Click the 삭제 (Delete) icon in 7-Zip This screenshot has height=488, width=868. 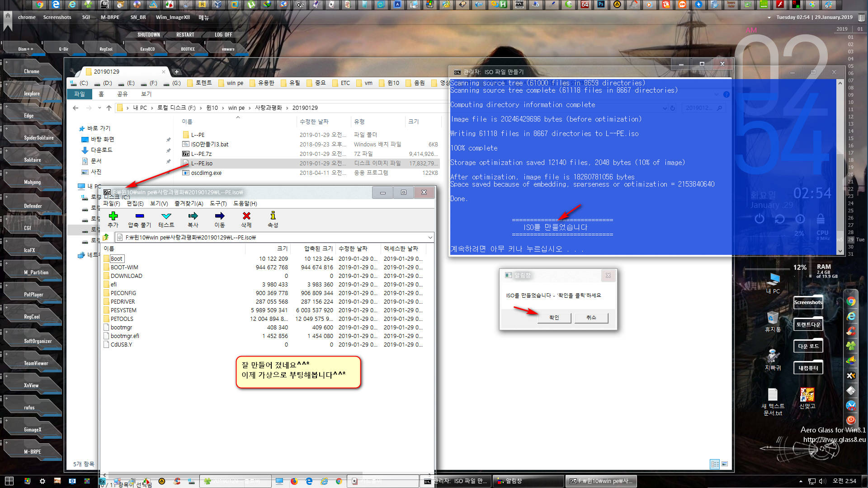click(x=246, y=219)
